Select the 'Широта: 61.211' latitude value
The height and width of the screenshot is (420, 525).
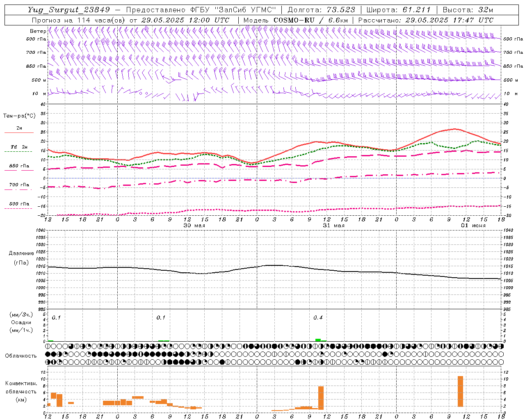pos(398,10)
